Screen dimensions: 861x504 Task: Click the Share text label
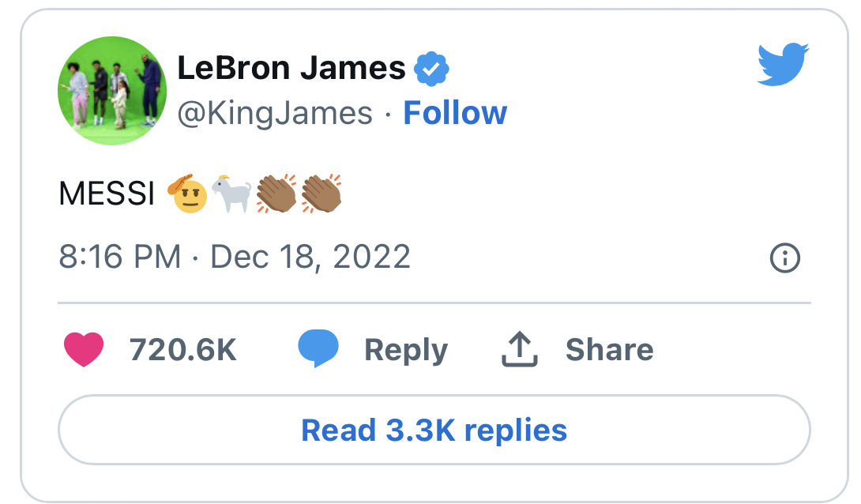pyautogui.click(x=610, y=349)
